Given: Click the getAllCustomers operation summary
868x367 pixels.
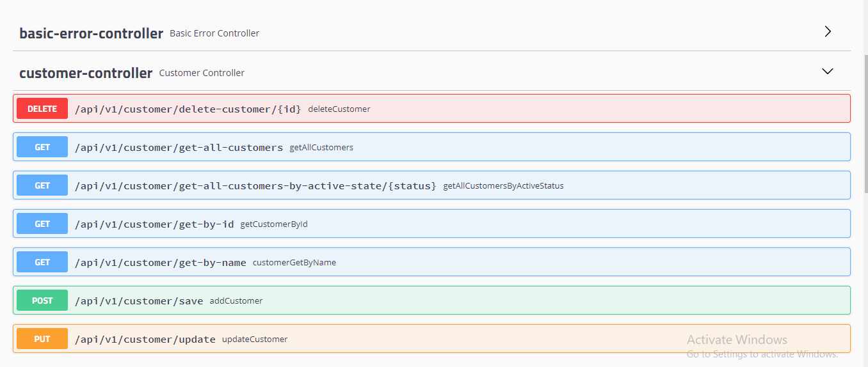Looking at the screenshot, I should (321, 148).
